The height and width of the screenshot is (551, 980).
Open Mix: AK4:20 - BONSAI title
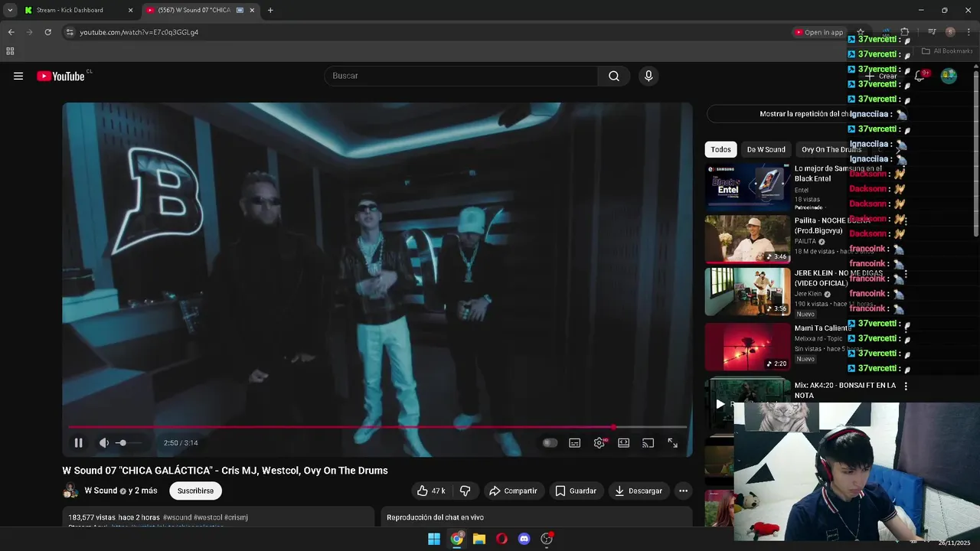click(844, 390)
